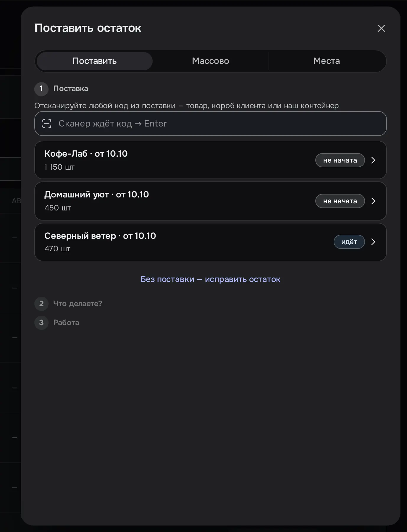
Task: Open the Северный ветер chevron arrow
Action: coord(373,242)
